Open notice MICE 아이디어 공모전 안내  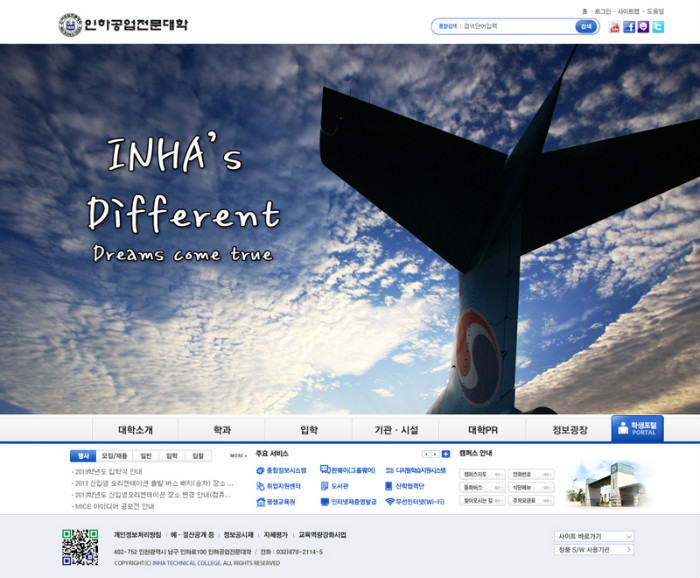click(x=114, y=506)
